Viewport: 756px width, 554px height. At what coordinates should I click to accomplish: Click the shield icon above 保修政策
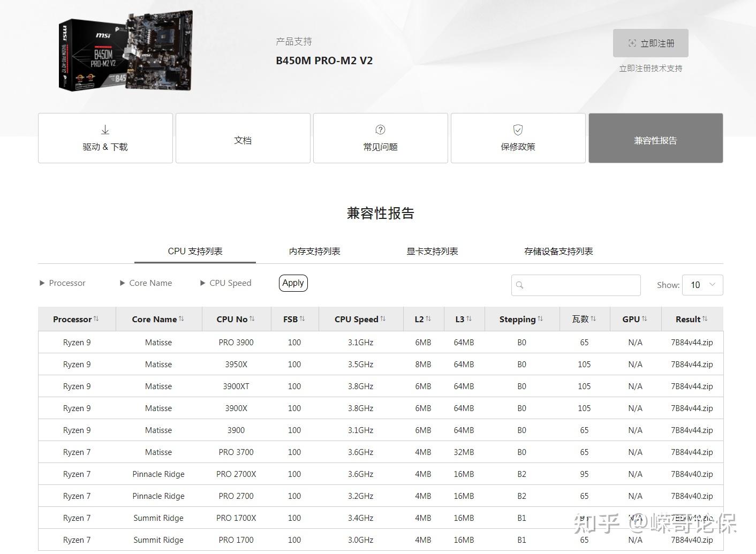[x=518, y=129]
